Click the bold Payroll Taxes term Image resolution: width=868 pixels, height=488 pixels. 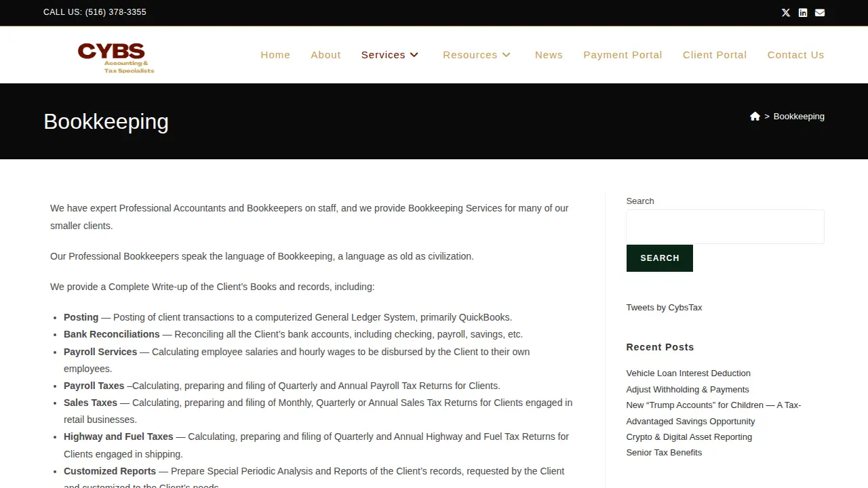(94, 386)
